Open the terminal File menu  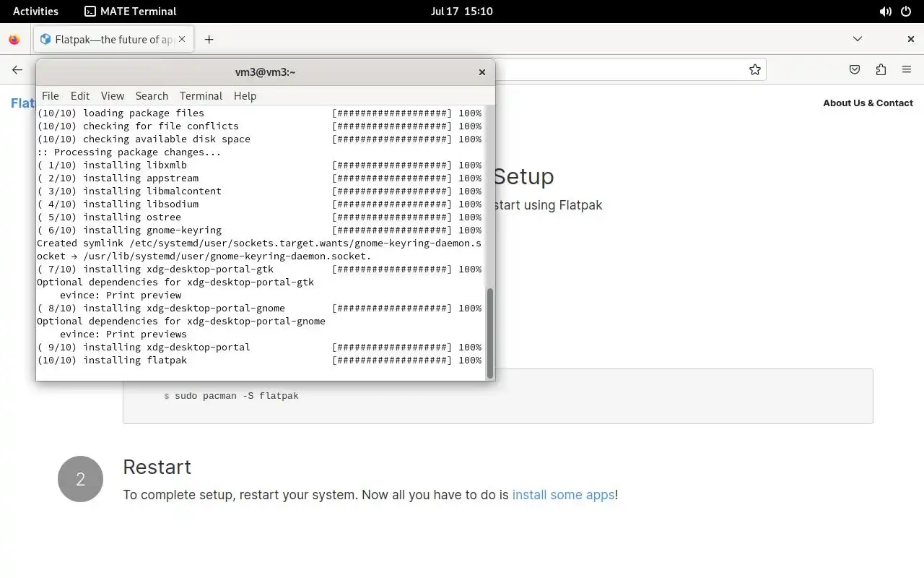coord(51,95)
